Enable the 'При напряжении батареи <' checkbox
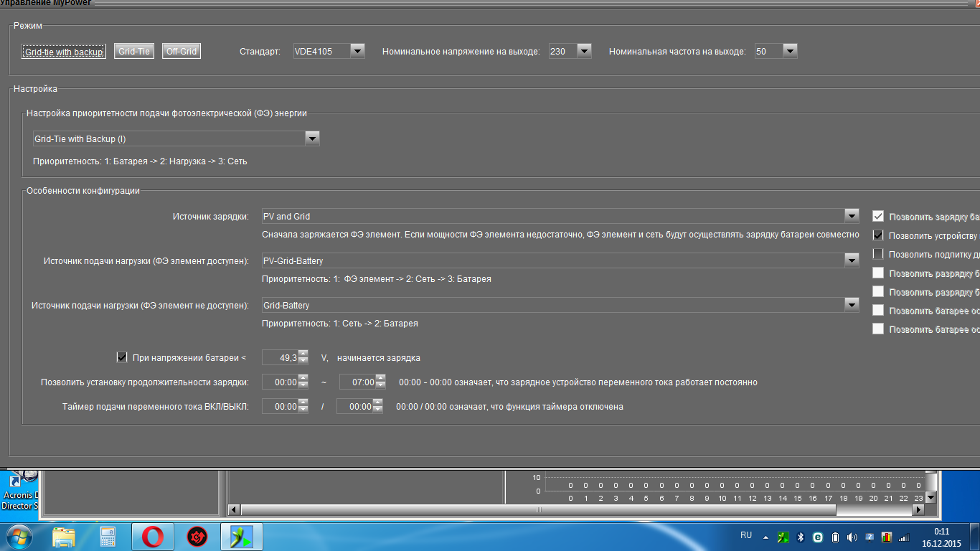980x551 pixels. 121,357
